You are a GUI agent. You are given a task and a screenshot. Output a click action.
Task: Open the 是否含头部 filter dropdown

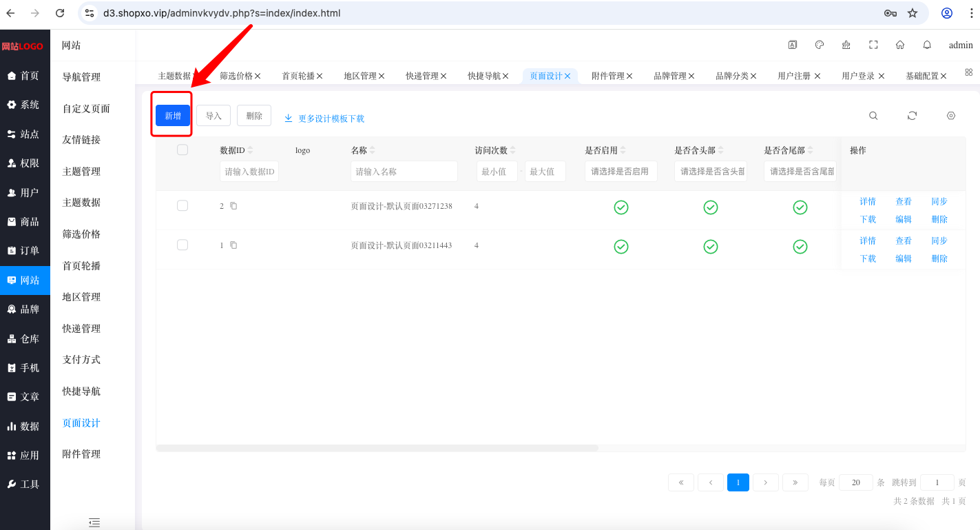[x=711, y=172]
